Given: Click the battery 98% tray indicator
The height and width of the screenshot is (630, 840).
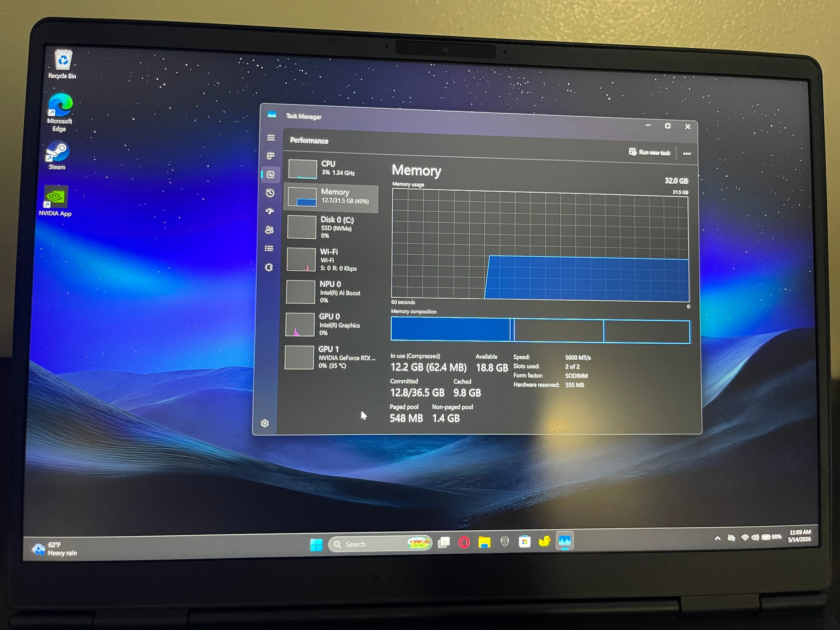Looking at the screenshot, I should tap(771, 537).
